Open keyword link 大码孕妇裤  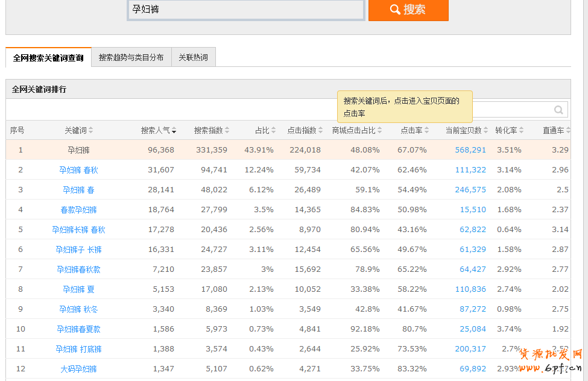[78, 369]
